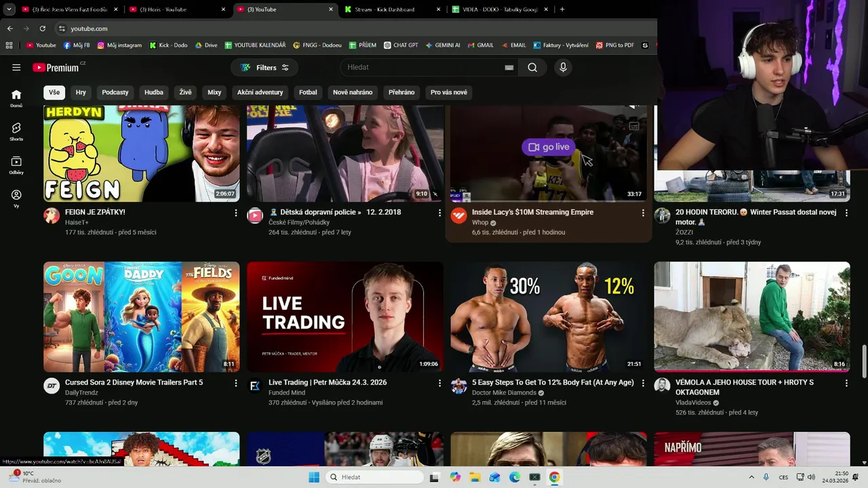Open more options for Live Trading video

439,383
